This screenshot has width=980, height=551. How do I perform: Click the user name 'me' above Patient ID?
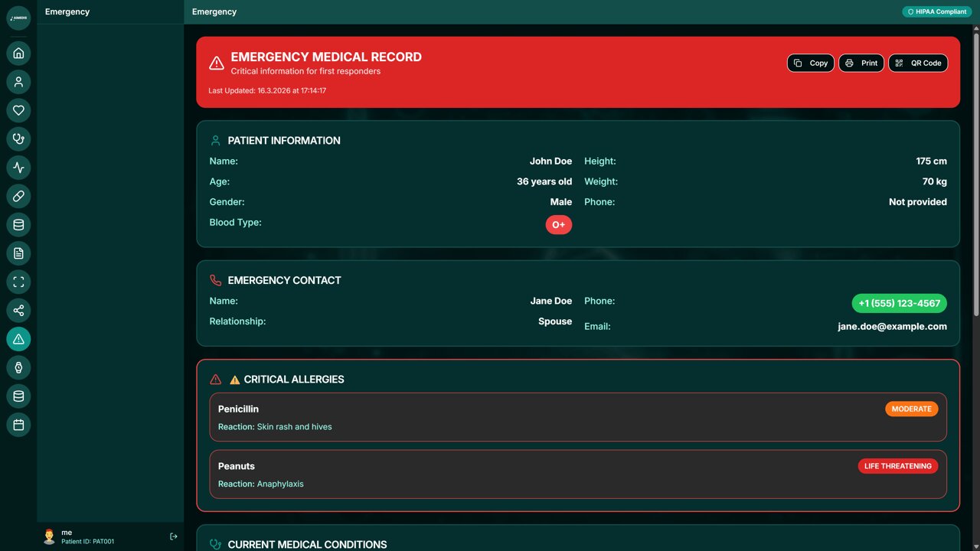tap(67, 533)
